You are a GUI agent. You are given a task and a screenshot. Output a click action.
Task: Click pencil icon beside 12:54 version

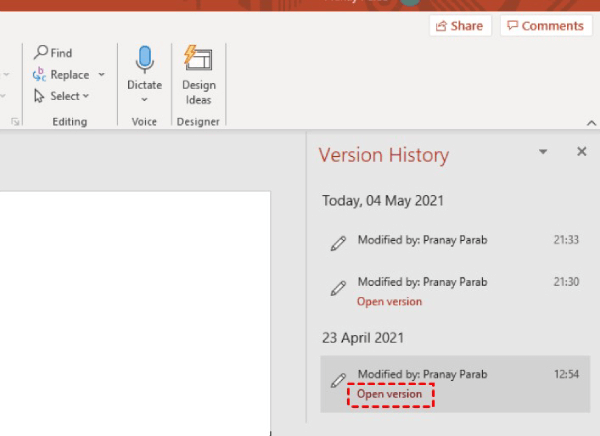point(338,380)
